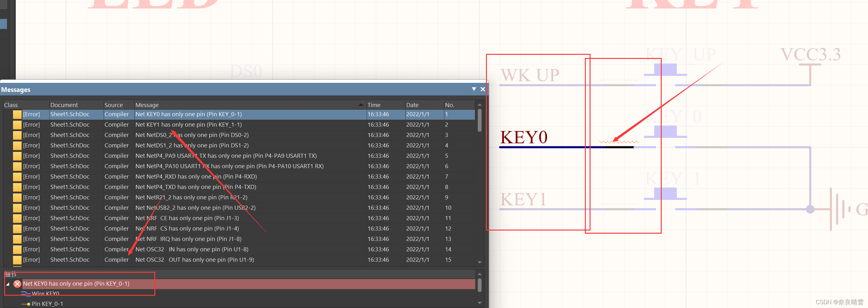
Task: Collapse the Net KEY0 error detail tree
Action: click(x=8, y=284)
